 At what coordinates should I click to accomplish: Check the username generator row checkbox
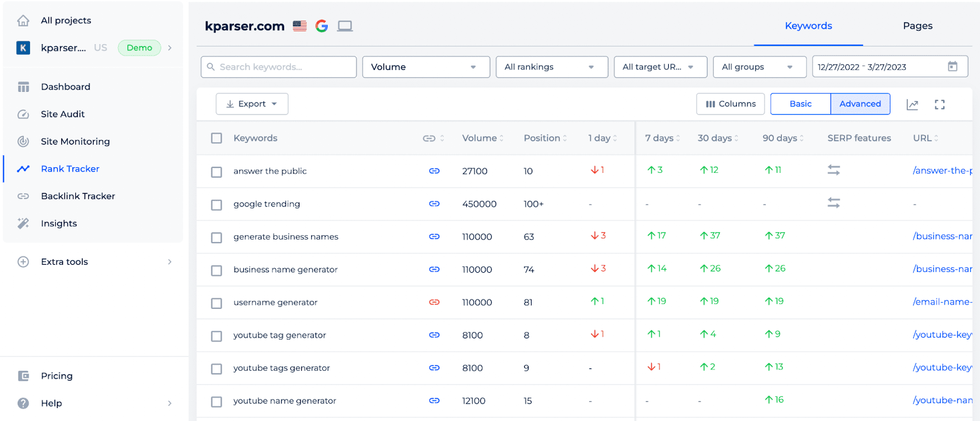(x=216, y=303)
